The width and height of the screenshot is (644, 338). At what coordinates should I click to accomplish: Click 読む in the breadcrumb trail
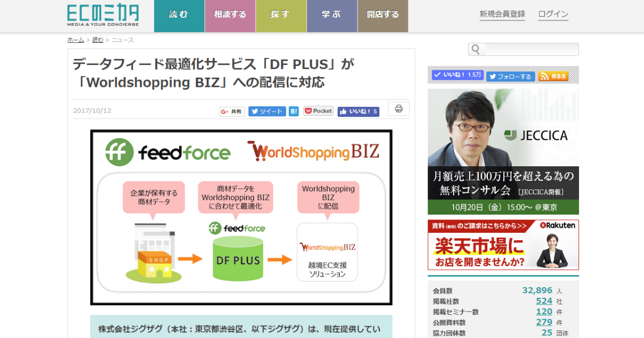(x=98, y=40)
